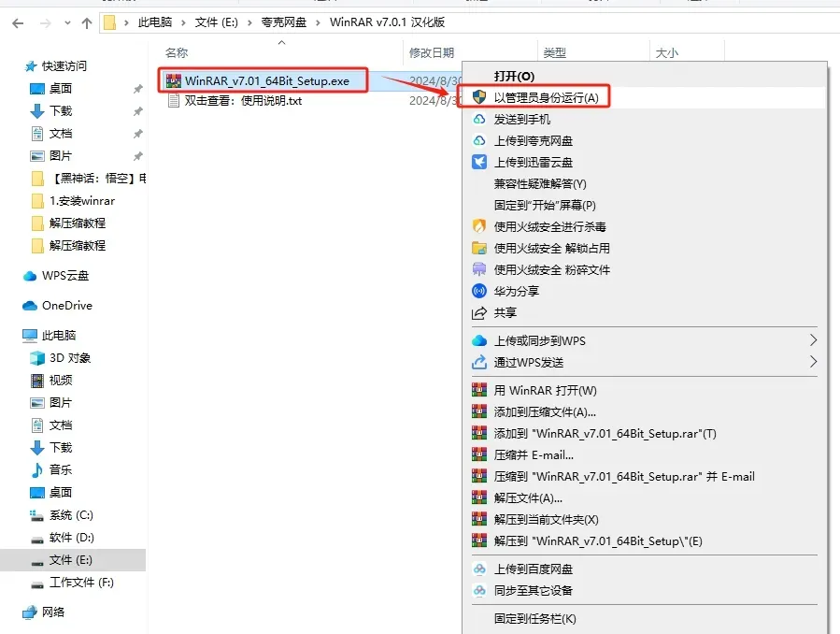The width and height of the screenshot is (840, 634).
Task: Click the folder icon in address bar
Action: point(110,22)
